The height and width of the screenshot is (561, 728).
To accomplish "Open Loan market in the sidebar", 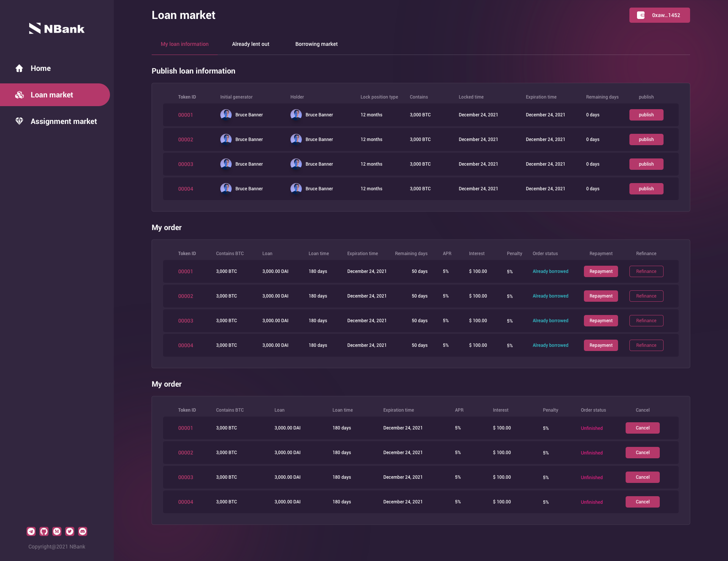I will coord(52,95).
